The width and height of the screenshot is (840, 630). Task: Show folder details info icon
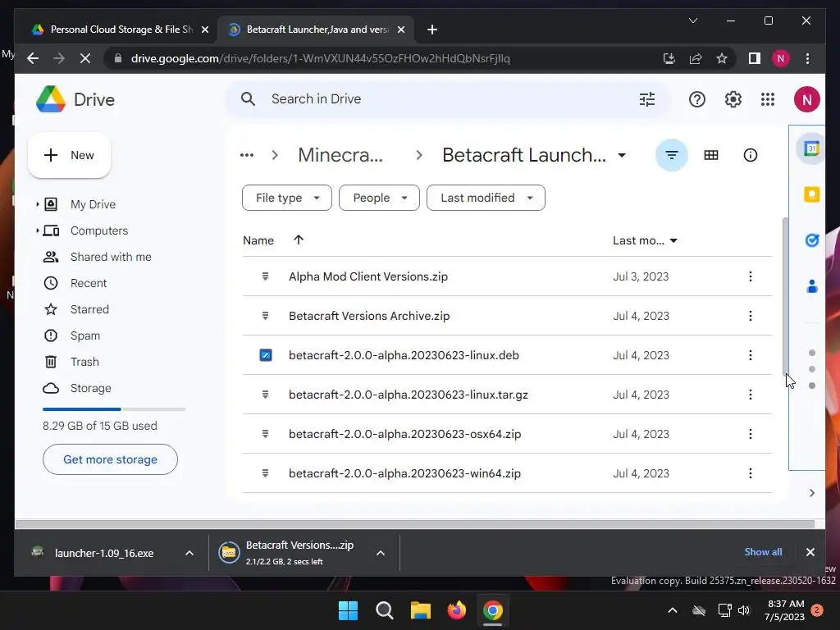pyautogui.click(x=751, y=155)
